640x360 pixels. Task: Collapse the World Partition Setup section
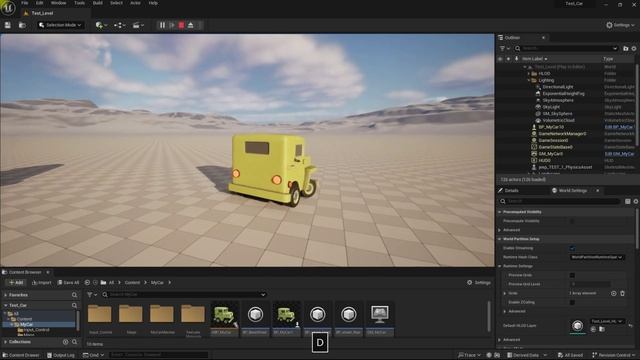(x=500, y=239)
